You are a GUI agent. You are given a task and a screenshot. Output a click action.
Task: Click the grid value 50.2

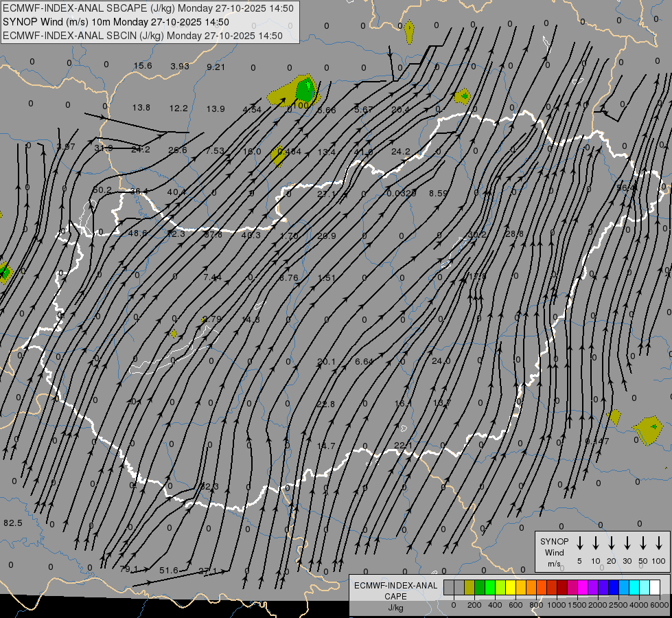(102, 190)
